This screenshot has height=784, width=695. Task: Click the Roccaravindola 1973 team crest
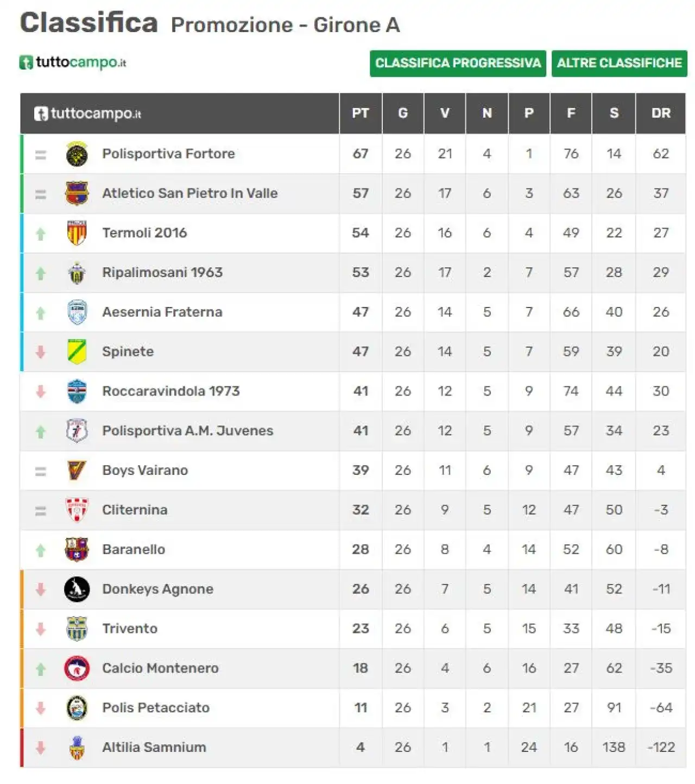[77, 392]
